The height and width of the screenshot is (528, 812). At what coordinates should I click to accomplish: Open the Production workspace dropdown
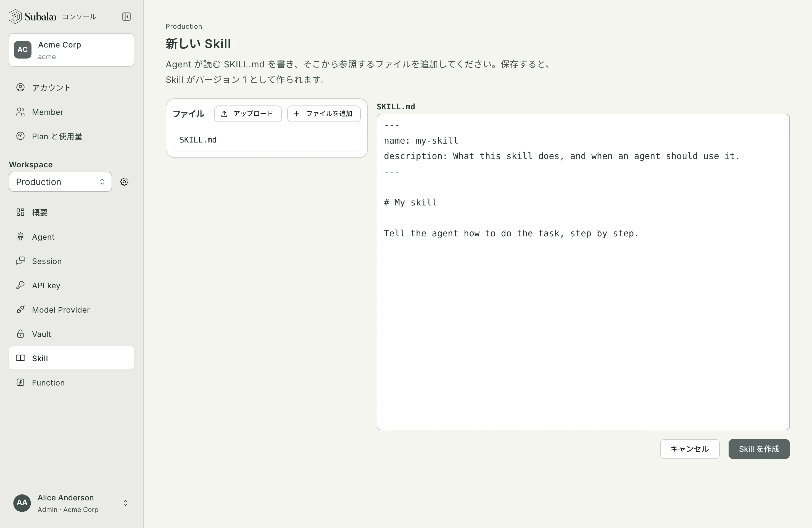(x=60, y=182)
